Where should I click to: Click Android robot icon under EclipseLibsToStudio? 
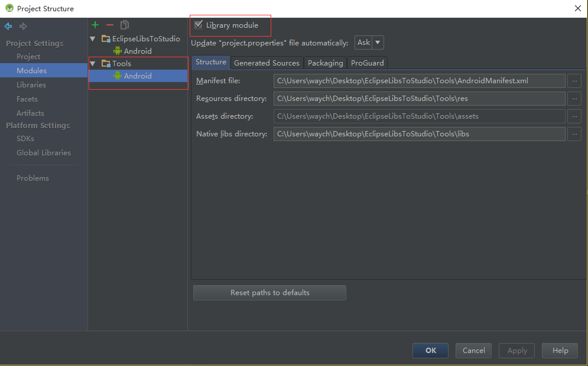[x=118, y=51]
